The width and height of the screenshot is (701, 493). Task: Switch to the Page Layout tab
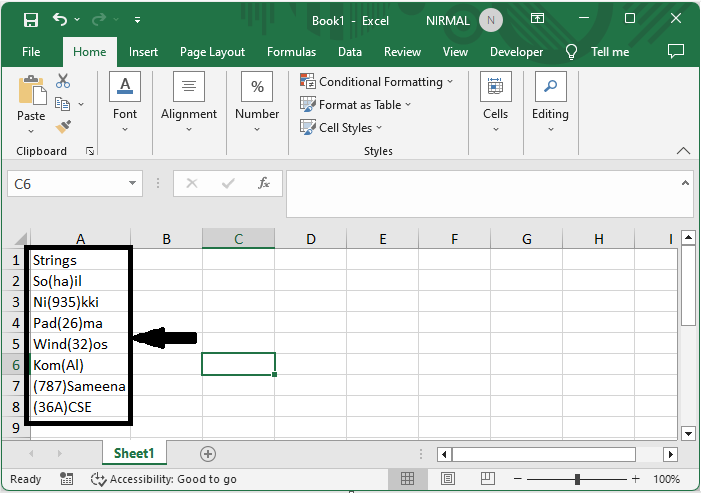212,52
